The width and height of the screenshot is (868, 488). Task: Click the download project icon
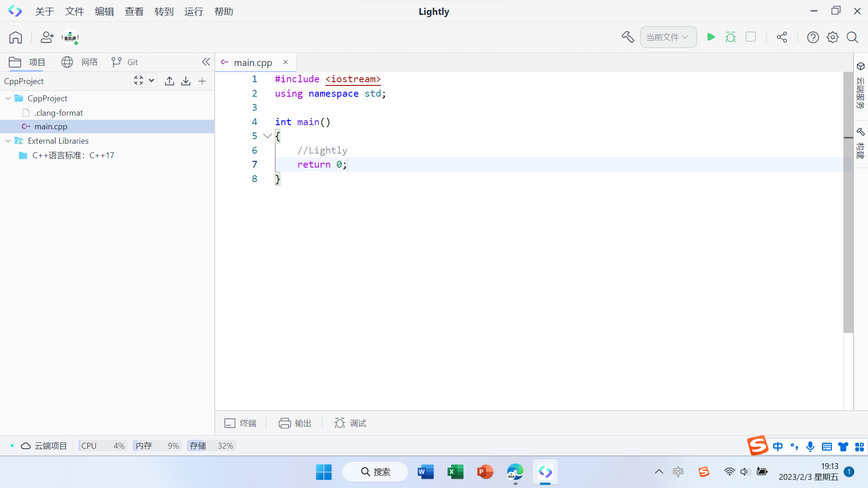186,81
